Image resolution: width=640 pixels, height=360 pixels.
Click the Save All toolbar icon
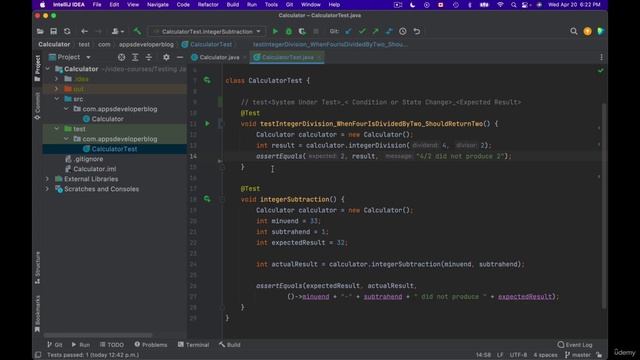(53, 31)
